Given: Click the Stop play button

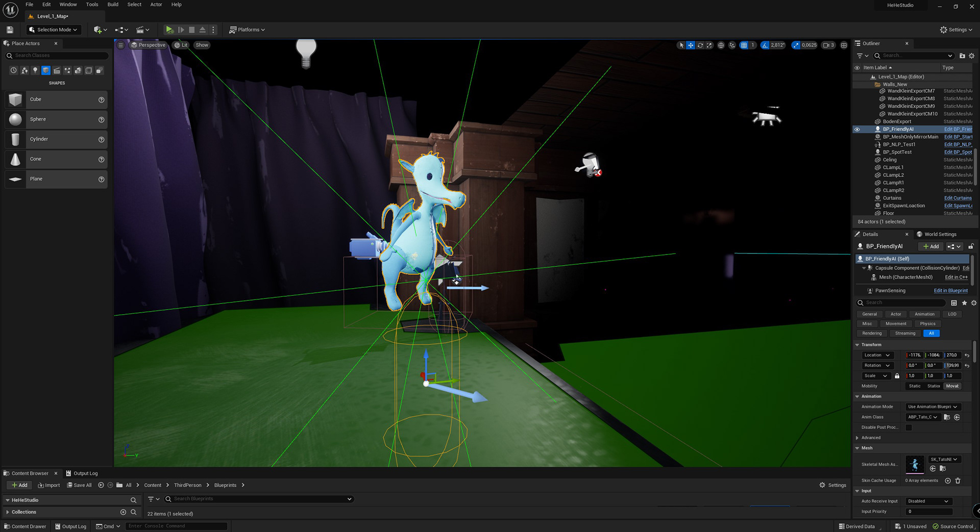Looking at the screenshot, I should [191, 30].
